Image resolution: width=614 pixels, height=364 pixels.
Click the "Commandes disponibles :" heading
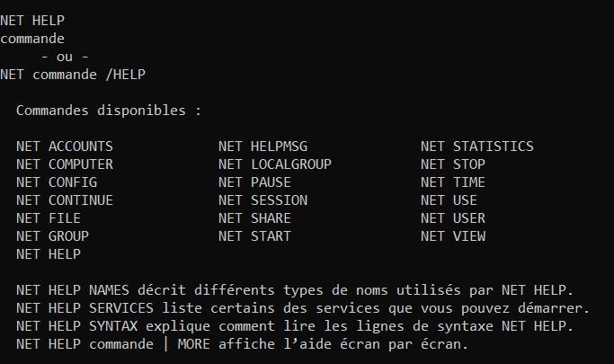pos(109,111)
